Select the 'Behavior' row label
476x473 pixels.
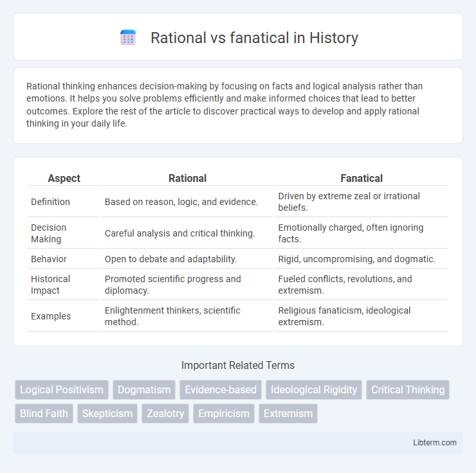pyautogui.click(x=49, y=259)
